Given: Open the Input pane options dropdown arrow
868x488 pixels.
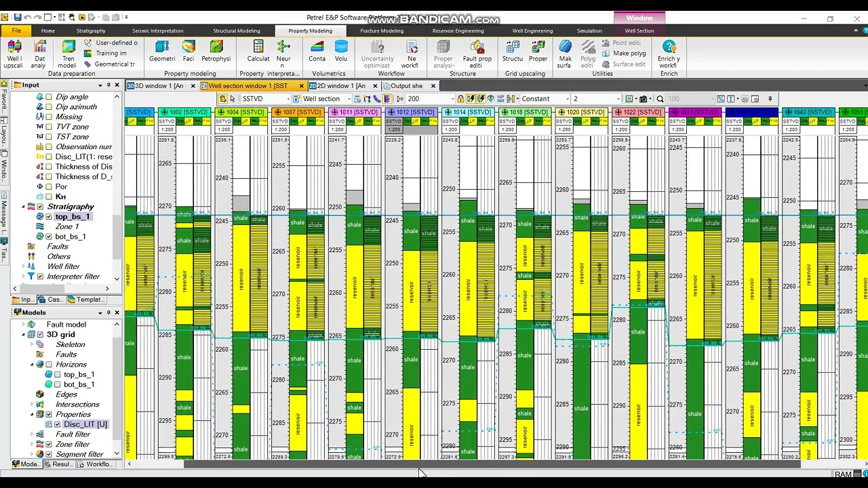Looking at the screenshot, I should click(100, 85).
